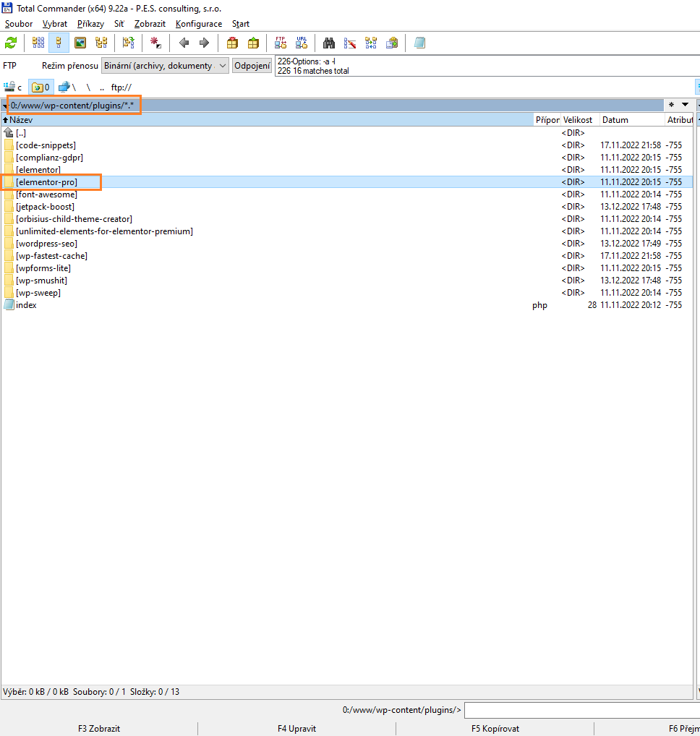
Task: Open the Start menu item
Action: click(240, 24)
